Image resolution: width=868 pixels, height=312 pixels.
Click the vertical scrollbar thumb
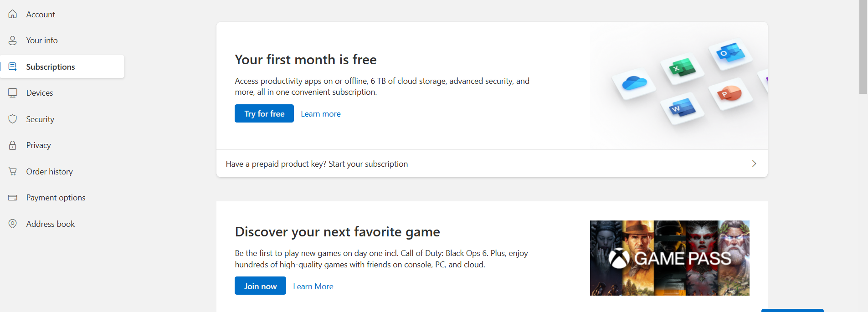click(x=863, y=47)
